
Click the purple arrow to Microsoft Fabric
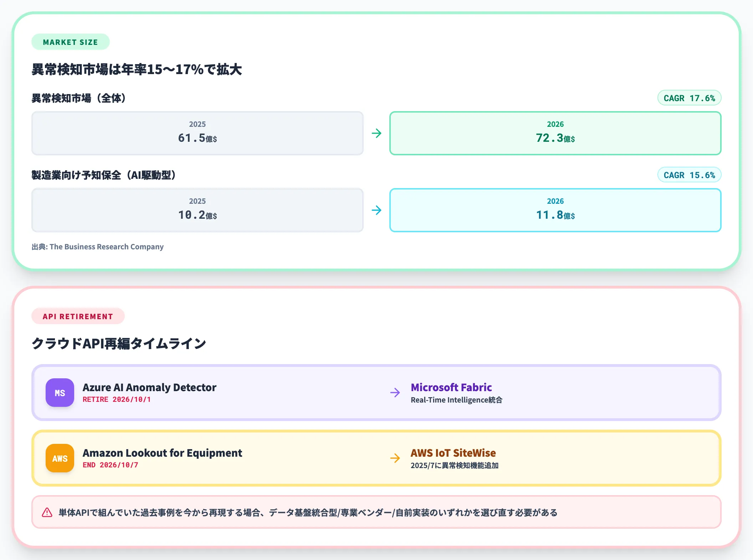click(x=395, y=393)
